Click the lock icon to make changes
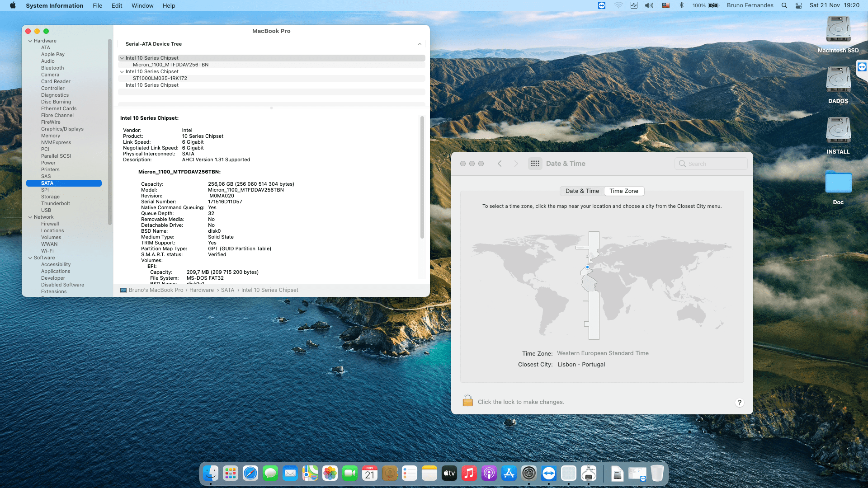This screenshot has width=868, height=488. pos(467,401)
